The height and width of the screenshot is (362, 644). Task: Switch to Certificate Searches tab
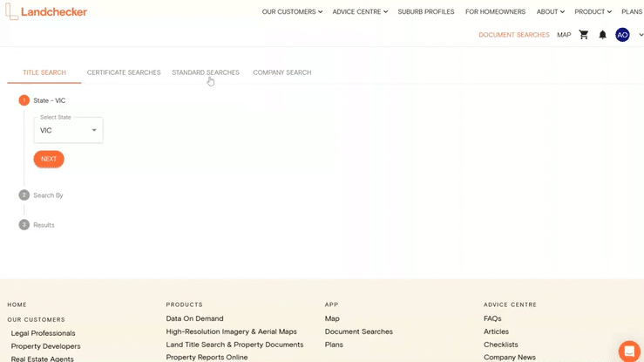click(124, 72)
